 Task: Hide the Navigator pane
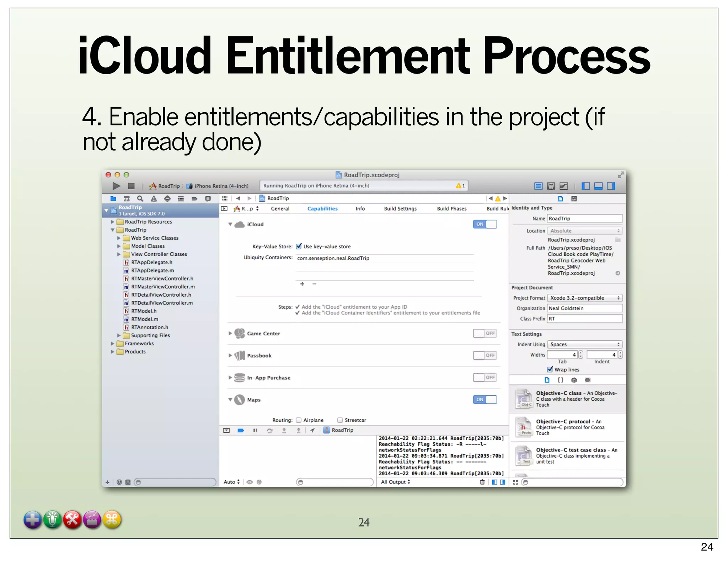pyautogui.click(x=586, y=186)
